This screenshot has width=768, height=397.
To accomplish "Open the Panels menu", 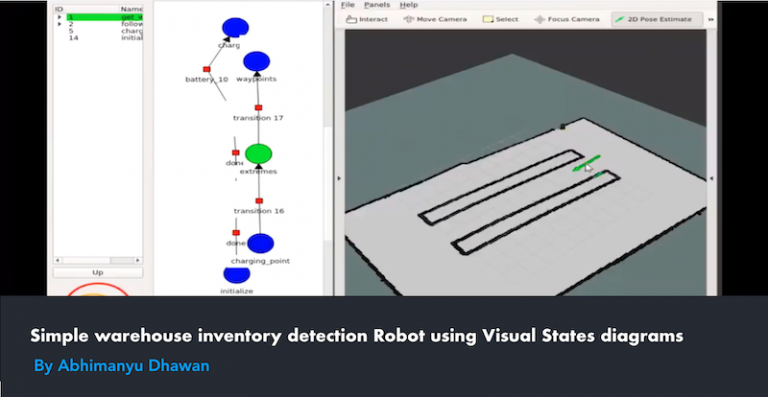I will [x=377, y=5].
